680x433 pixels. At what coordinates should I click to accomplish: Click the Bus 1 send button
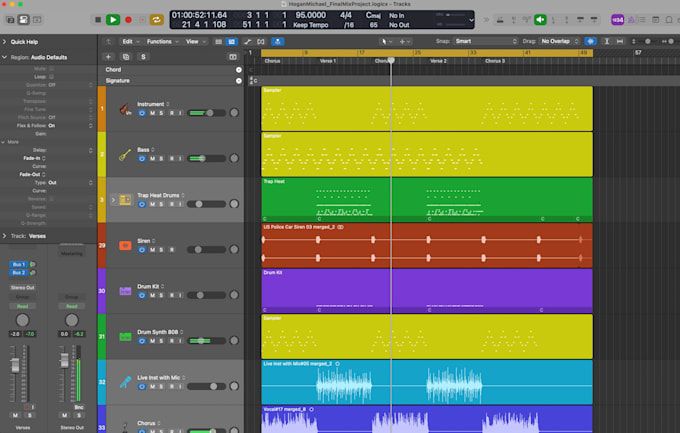pos(18,264)
